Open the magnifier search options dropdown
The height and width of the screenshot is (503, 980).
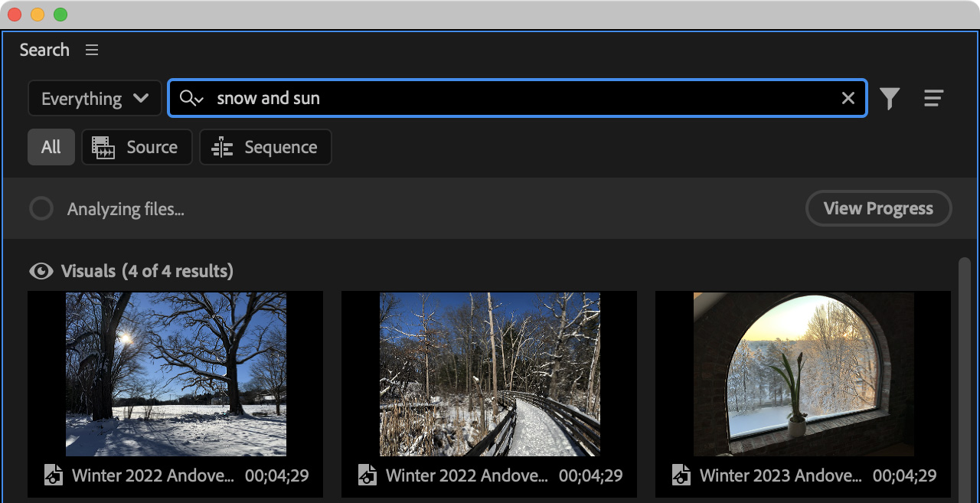pyautogui.click(x=191, y=99)
